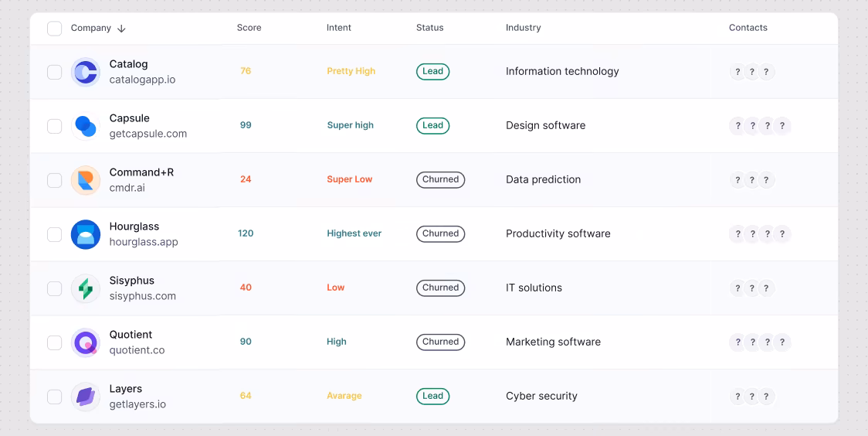Image resolution: width=868 pixels, height=436 pixels.
Task: Open the hourglass.app domain link
Action: click(144, 242)
